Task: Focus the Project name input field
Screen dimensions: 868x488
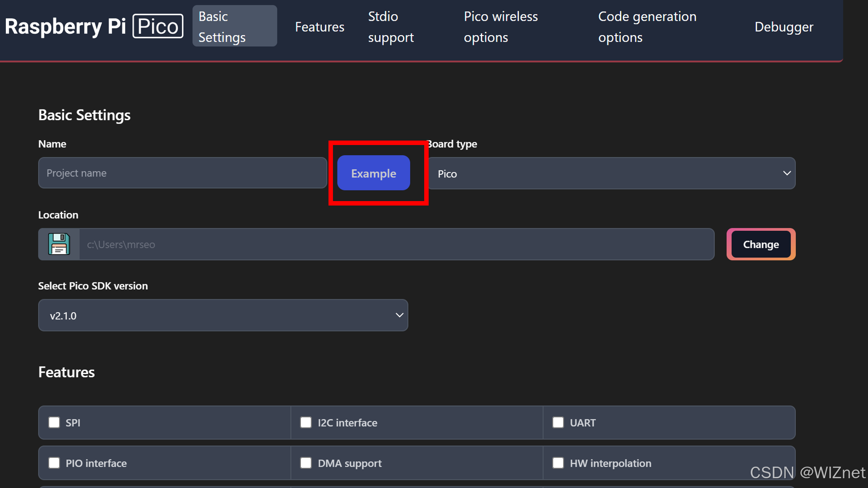Action: (x=183, y=173)
